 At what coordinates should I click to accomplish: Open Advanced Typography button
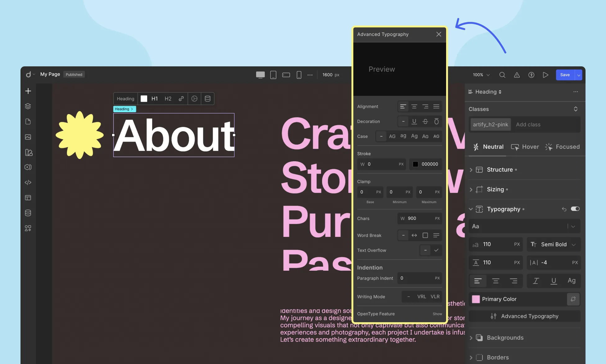tap(524, 316)
